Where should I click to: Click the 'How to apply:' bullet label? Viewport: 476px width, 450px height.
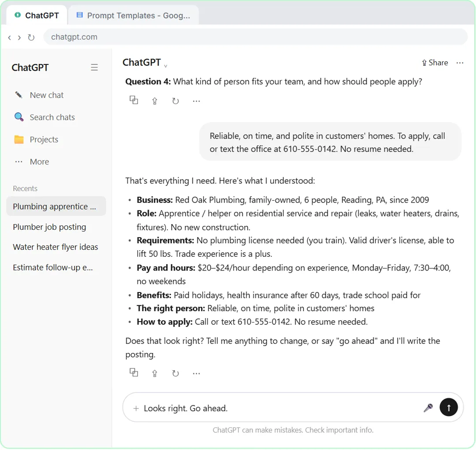[164, 322]
